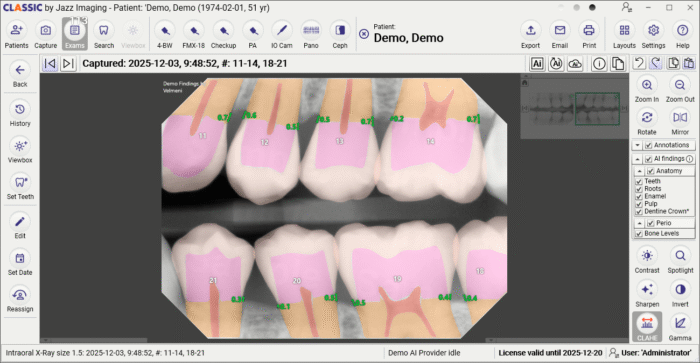Zoom Out of the X-ray
700x363 pixels.
pyautogui.click(x=680, y=90)
